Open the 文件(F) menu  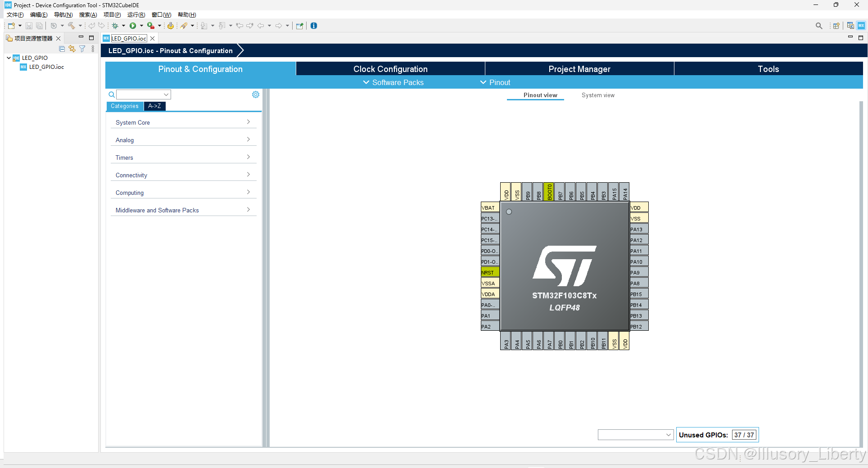click(x=15, y=15)
